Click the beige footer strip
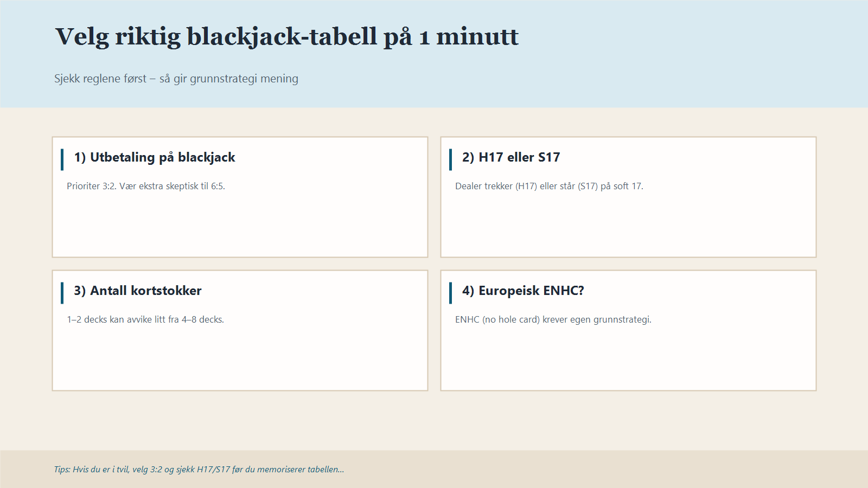This screenshot has height=488, width=868. coord(651,470)
